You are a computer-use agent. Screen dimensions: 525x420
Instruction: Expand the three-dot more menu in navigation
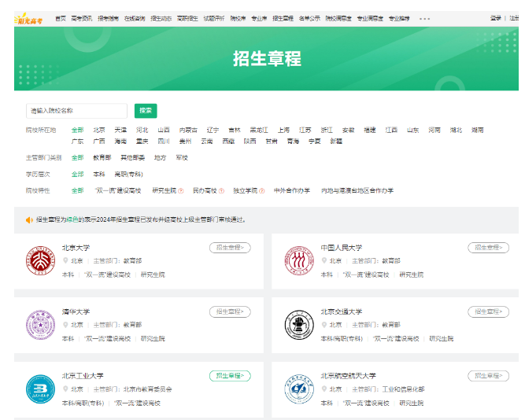pos(424,19)
